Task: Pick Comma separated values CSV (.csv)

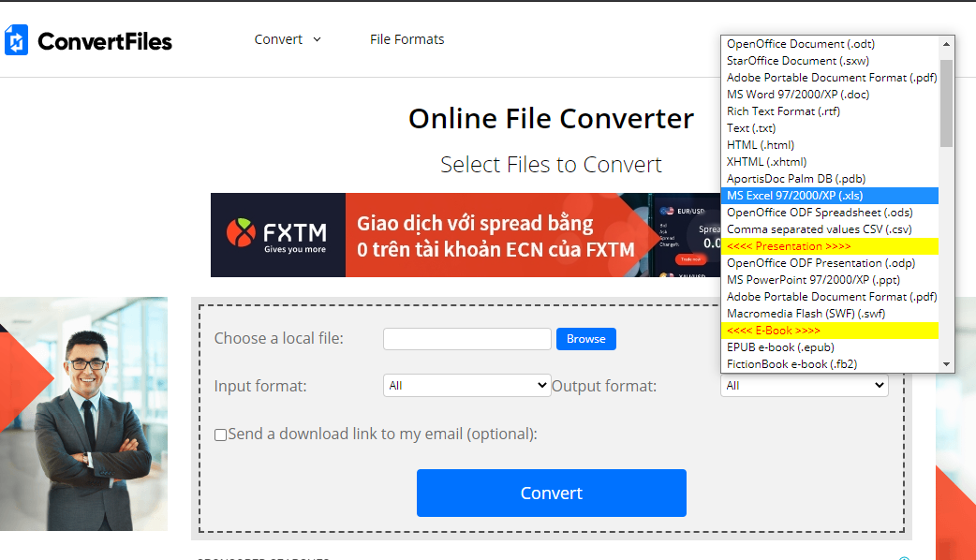Action: 830,229
